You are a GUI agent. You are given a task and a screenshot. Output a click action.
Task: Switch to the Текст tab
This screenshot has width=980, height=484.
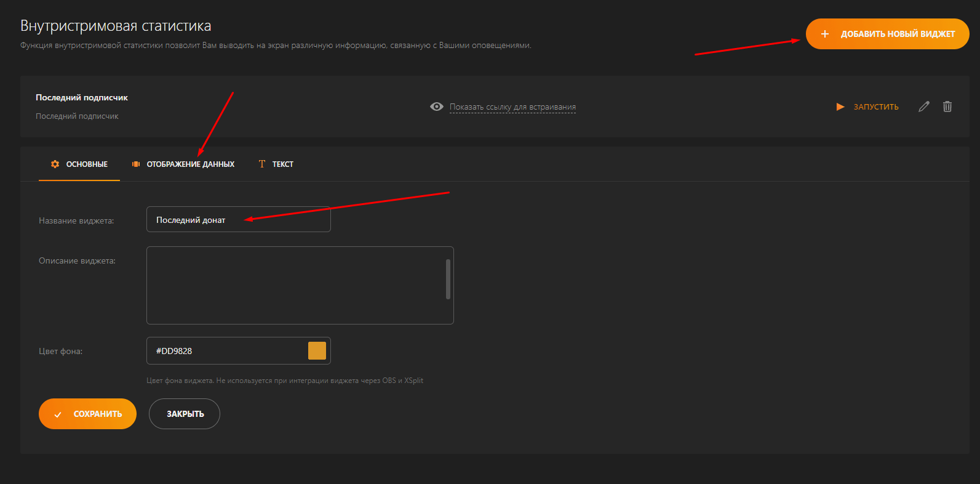point(276,164)
